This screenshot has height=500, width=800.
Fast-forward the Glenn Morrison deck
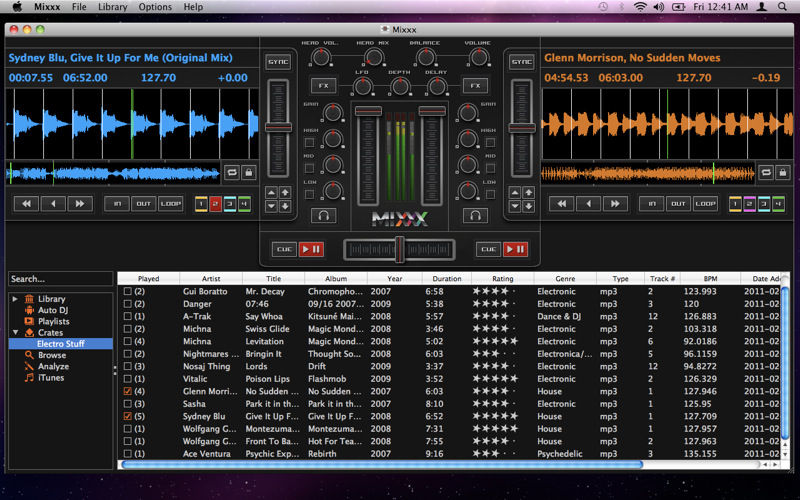click(615, 204)
